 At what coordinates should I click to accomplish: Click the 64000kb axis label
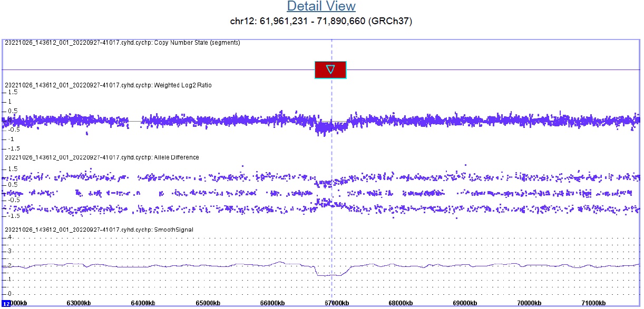pos(143,303)
